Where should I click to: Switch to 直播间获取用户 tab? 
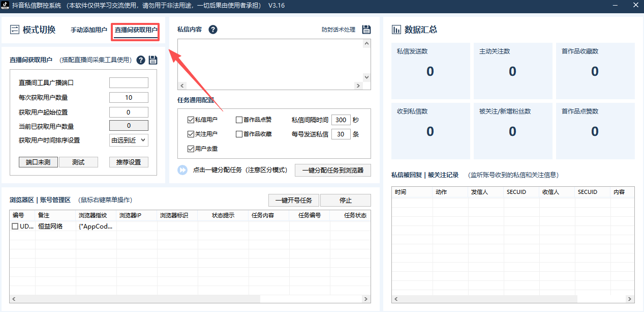tap(136, 30)
